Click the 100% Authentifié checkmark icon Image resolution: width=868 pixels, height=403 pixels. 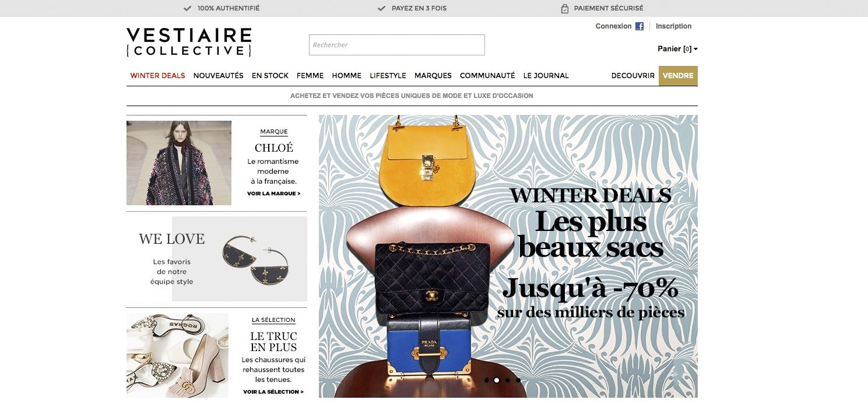pos(187,9)
